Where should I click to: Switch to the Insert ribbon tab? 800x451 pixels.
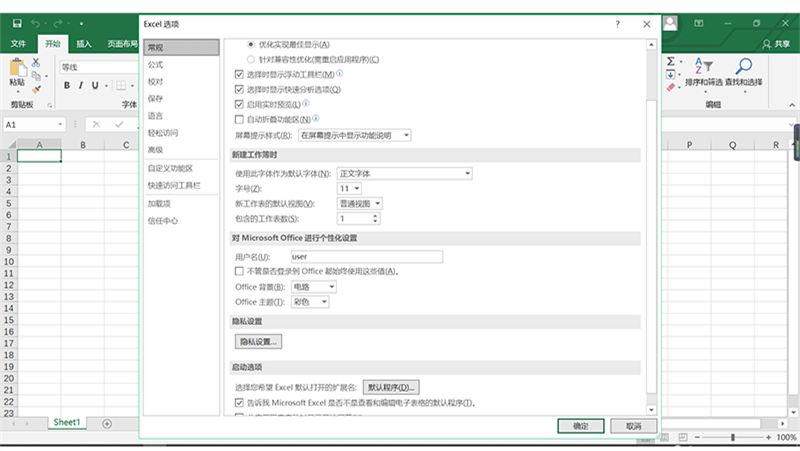(x=84, y=44)
